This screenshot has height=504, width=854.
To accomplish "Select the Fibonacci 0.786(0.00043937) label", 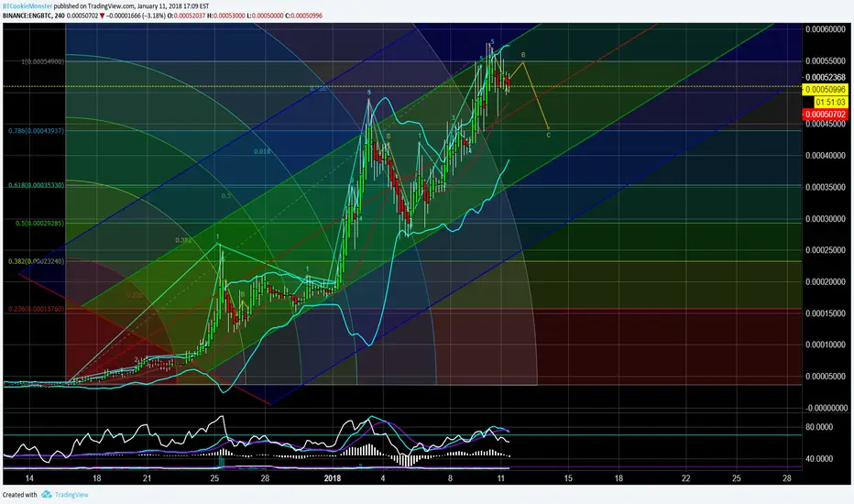I will coord(36,131).
